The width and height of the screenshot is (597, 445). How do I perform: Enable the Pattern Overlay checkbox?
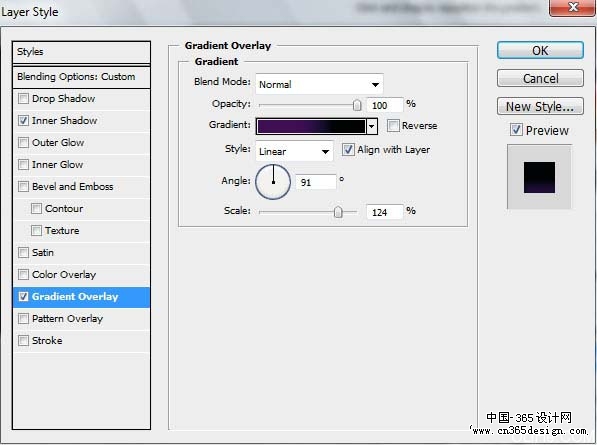(23, 319)
